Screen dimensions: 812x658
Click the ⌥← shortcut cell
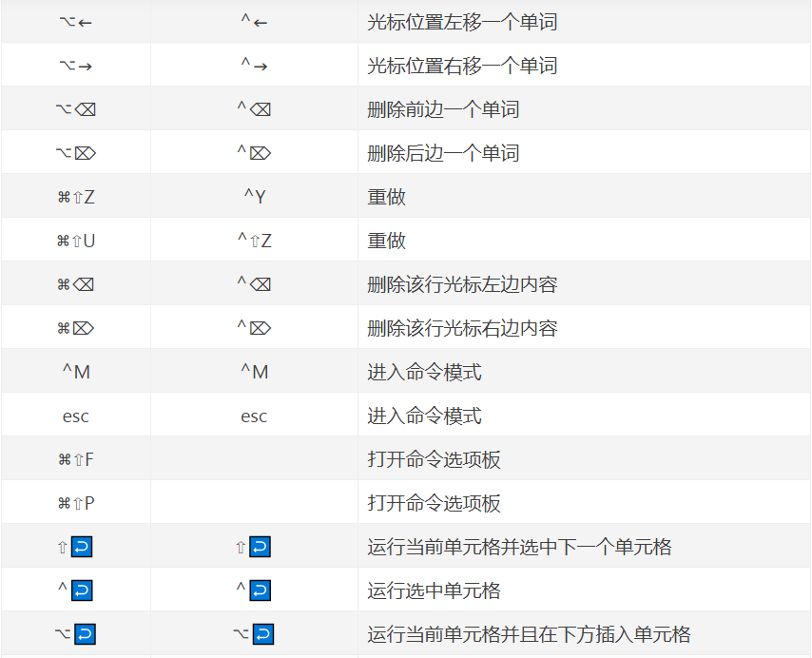coord(76,22)
